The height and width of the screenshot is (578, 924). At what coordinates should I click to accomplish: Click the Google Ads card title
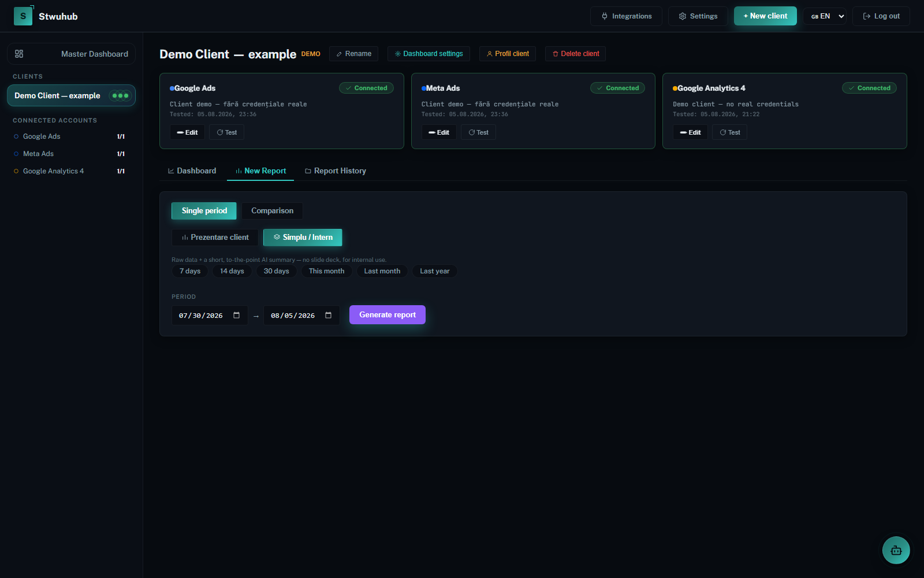195,88
